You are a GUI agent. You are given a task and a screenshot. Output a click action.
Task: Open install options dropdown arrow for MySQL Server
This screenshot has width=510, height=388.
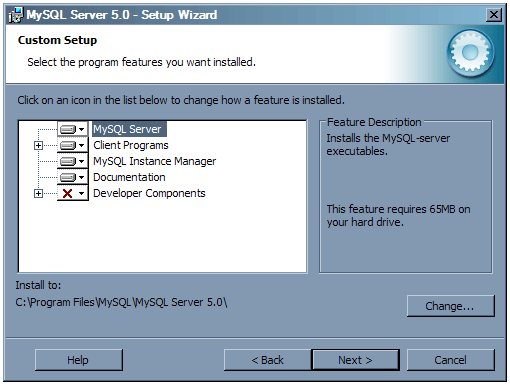tap(81, 129)
